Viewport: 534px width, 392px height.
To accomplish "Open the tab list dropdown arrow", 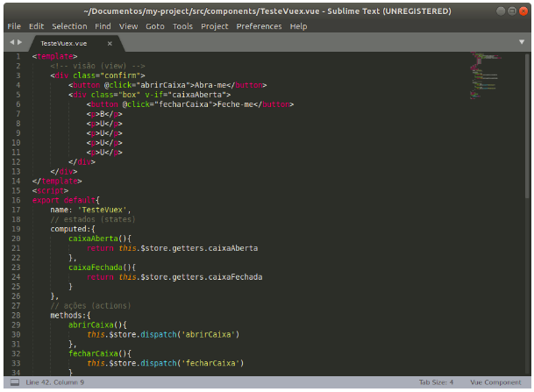I will [522, 42].
